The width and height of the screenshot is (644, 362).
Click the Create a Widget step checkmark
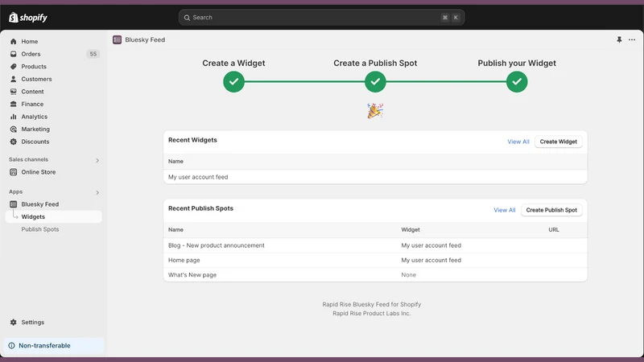point(233,82)
